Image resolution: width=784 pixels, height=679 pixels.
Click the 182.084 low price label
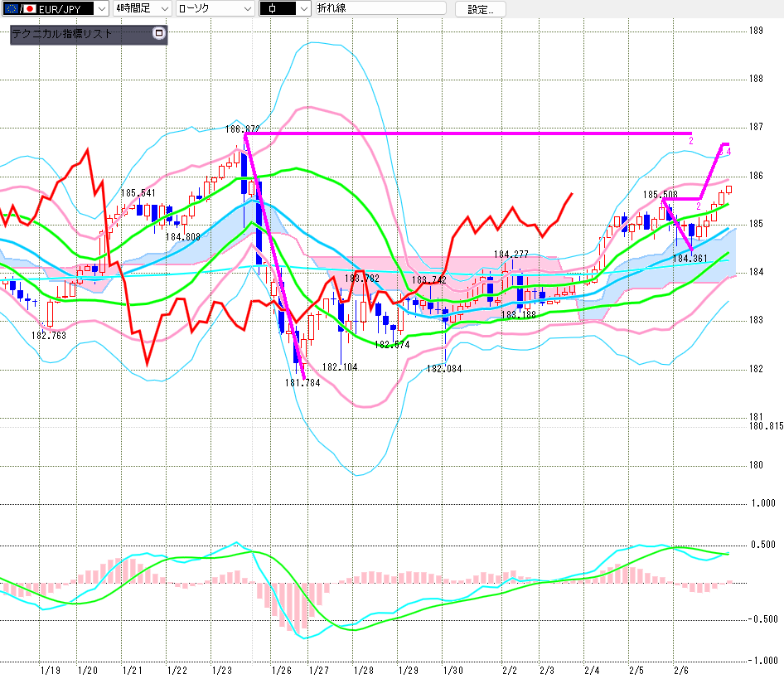(x=443, y=369)
